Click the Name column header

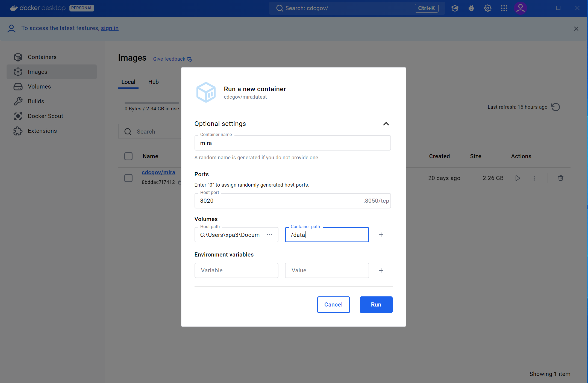[x=150, y=156]
